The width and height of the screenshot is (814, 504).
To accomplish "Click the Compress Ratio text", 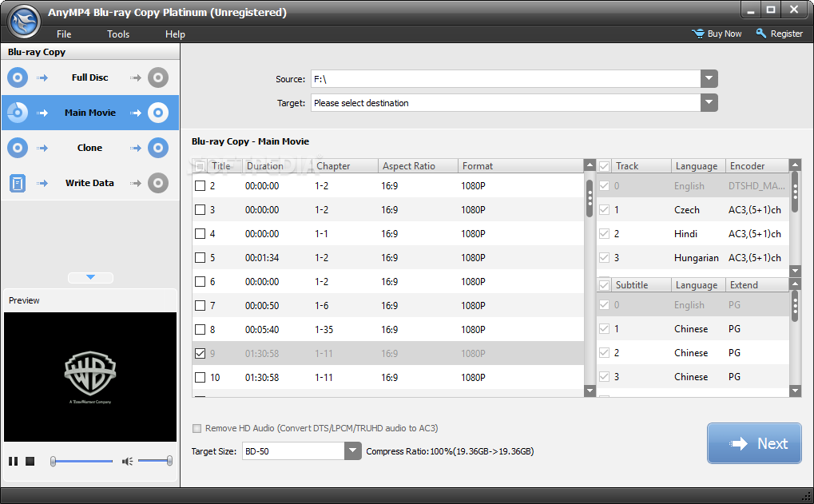I will pyautogui.click(x=450, y=451).
